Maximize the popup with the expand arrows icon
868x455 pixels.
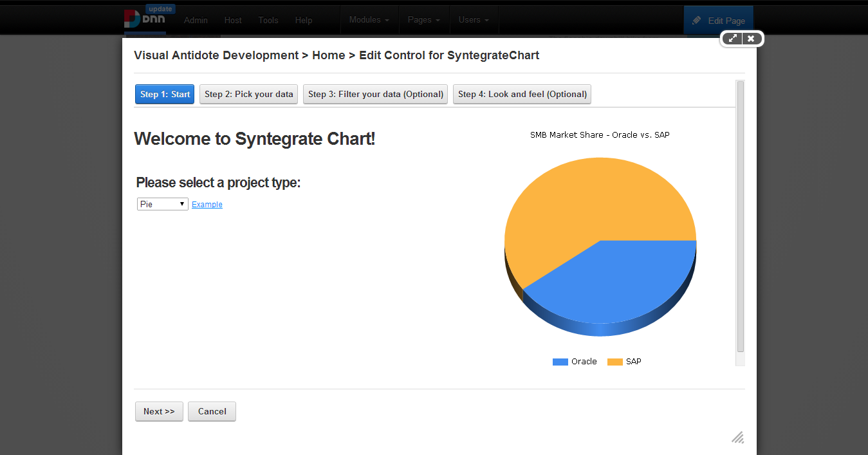click(733, 39)
